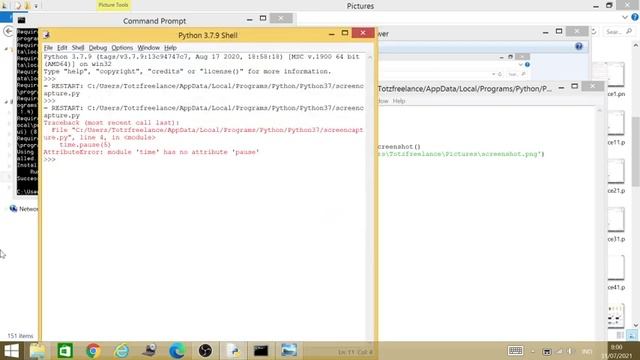Switch to Command Prompt on the taskbar
The width and height of the screenshot is (640, 360).
[x=261, y=351]
